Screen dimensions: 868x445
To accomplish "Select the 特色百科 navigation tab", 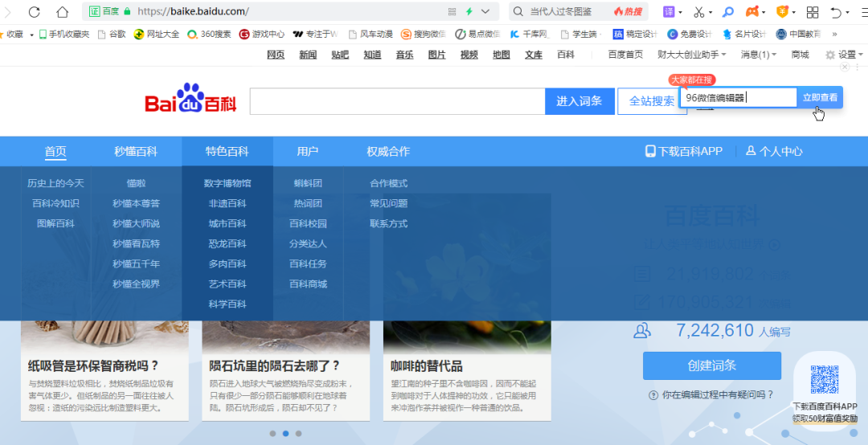I will tap(227, 152).
